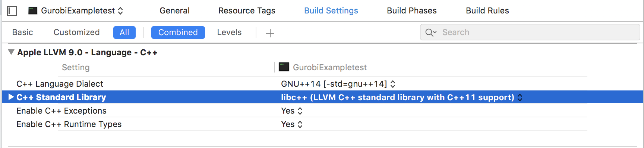Screen dimensions: 644x148
Task: Show Customized build settings
Action: point(76,33)
